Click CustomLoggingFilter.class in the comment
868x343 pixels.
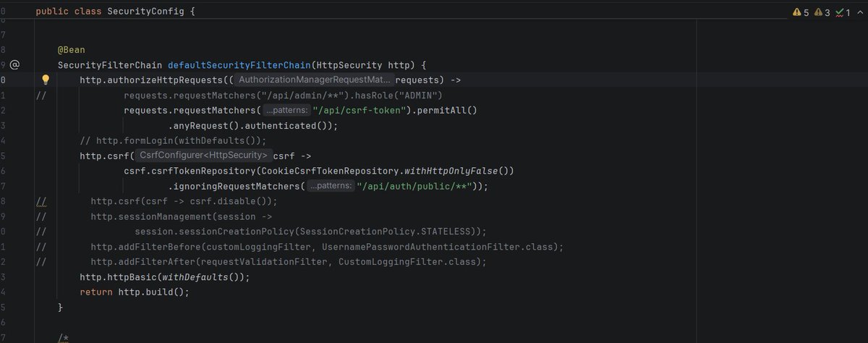point(407,262)
